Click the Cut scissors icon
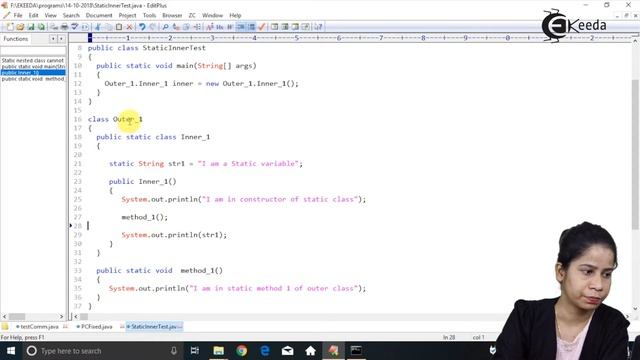The image size is (640, 360). pos(98,27)
